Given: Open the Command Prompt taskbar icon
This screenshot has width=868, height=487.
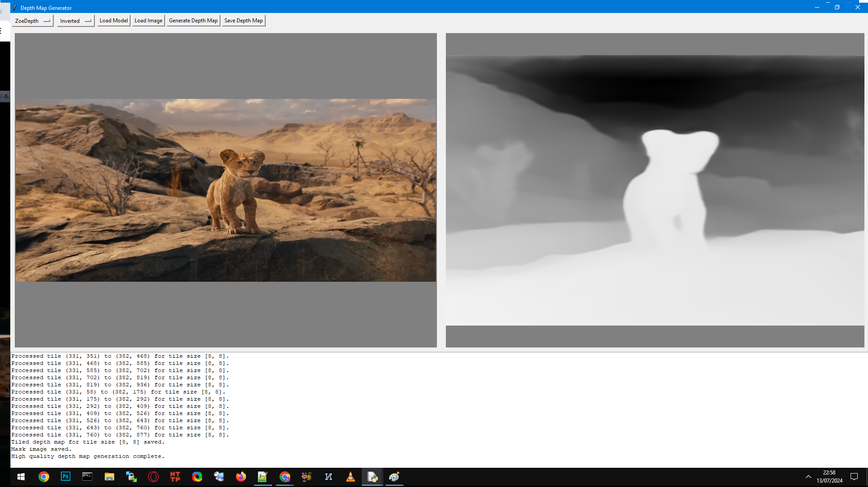Looking at the screenshot, I should (x=87, y=477).
